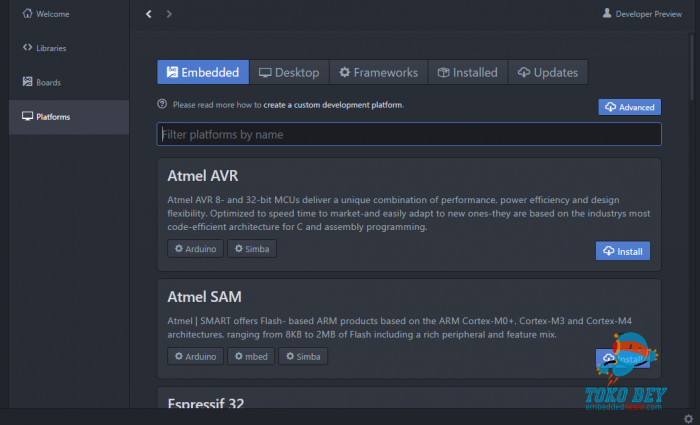700x425 pixels.
Task: Open the Frameworks tab
Action: coord(378,72)
